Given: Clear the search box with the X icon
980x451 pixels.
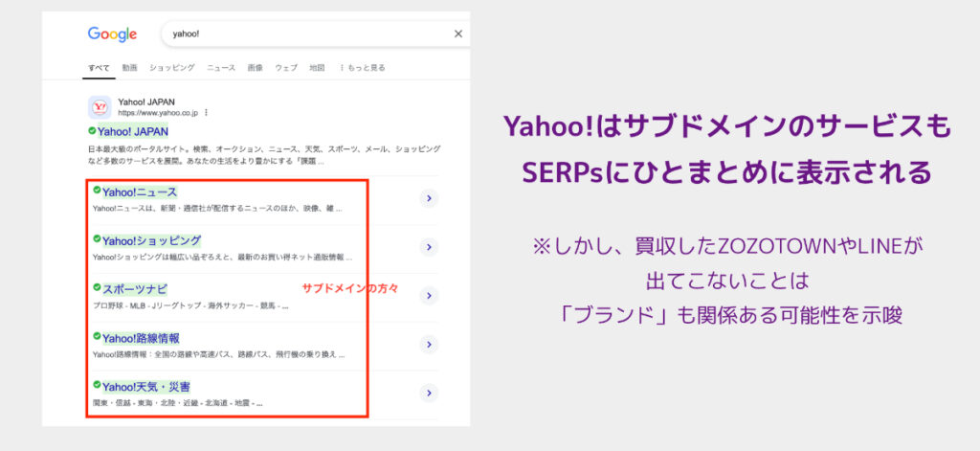Looking at the screenshot, I should pos(458,34).
